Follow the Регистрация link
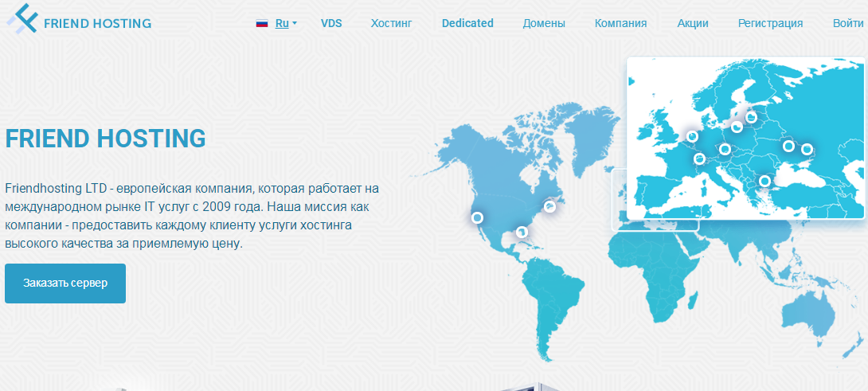Image resolution: width=868 pixels, height=391 pixels. [771, 23]
